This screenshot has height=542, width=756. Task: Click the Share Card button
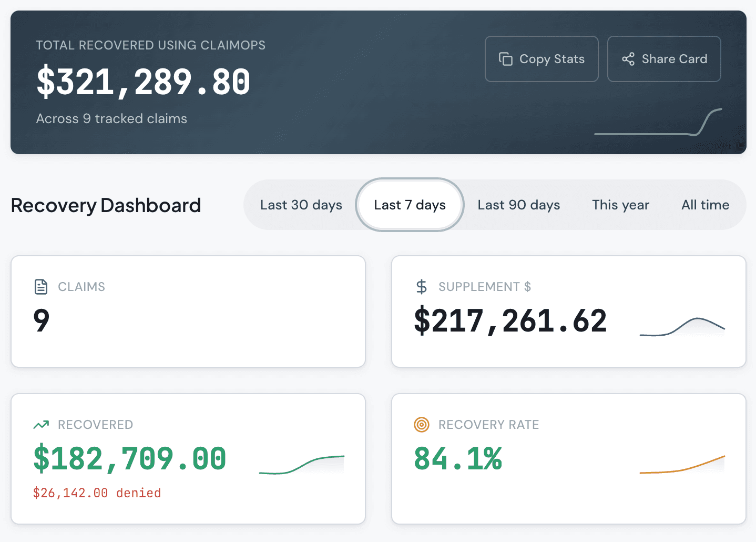[664, 59]
